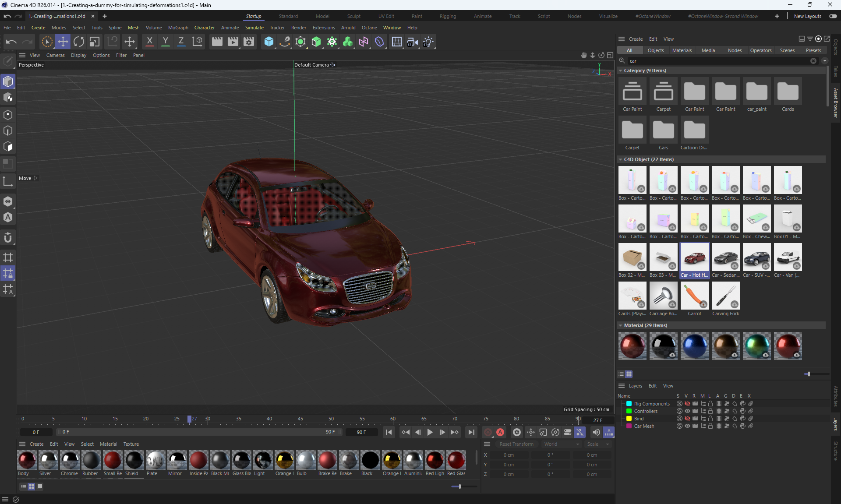Switch to the Sculpt layout tab

click(353, 16)
